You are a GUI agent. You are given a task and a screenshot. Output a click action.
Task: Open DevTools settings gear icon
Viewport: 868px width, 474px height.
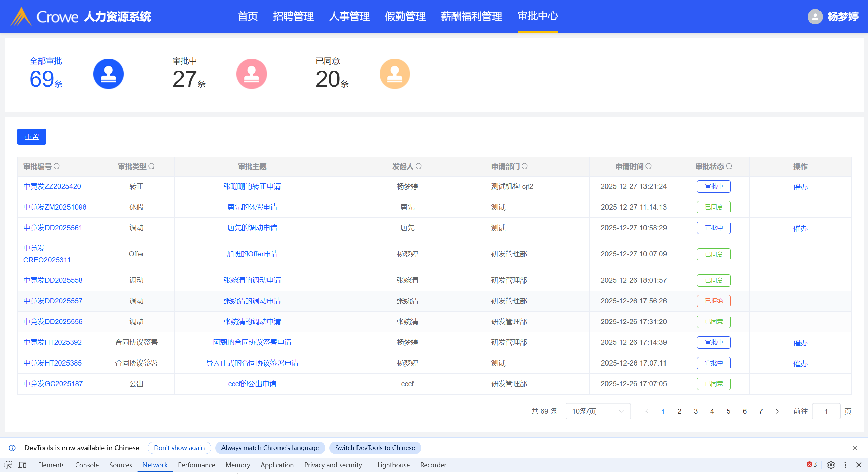831,465
